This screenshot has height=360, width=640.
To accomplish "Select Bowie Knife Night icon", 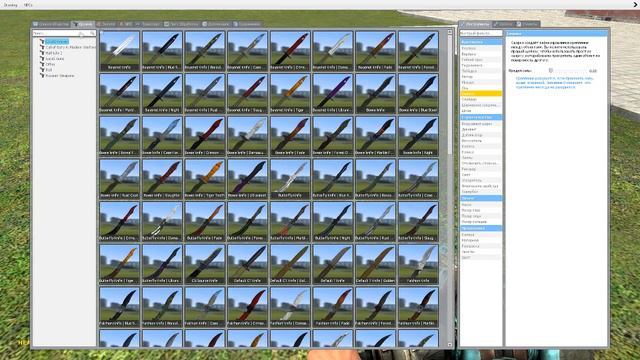I will tap(418, 136).
